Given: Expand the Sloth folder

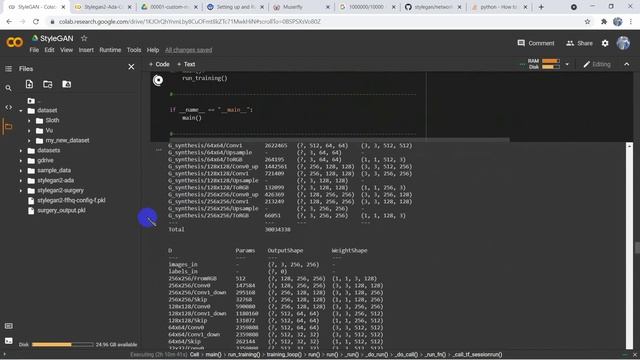Looking at the screenshot, I should [29, 121].
